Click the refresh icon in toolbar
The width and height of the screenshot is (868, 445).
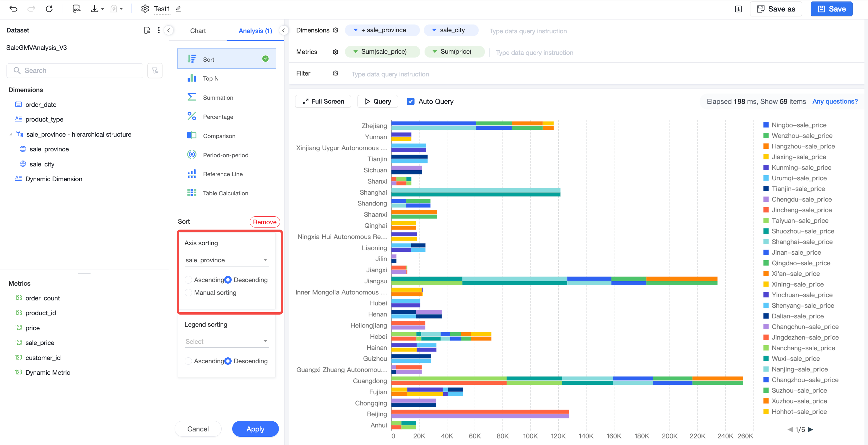click(x=49, y=9)
